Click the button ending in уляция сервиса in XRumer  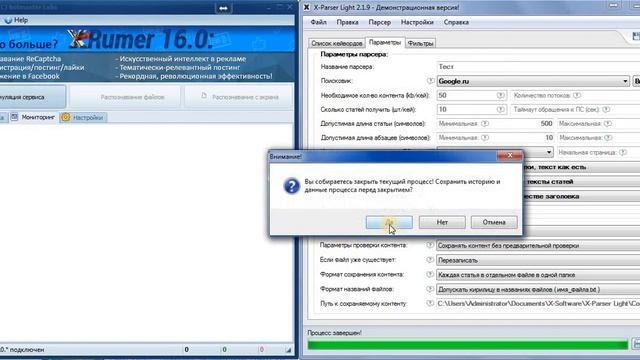(x=32, y=97)
